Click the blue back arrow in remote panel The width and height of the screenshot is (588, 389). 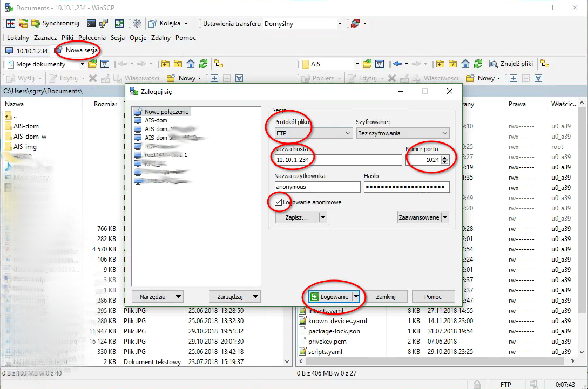[397, 64]
